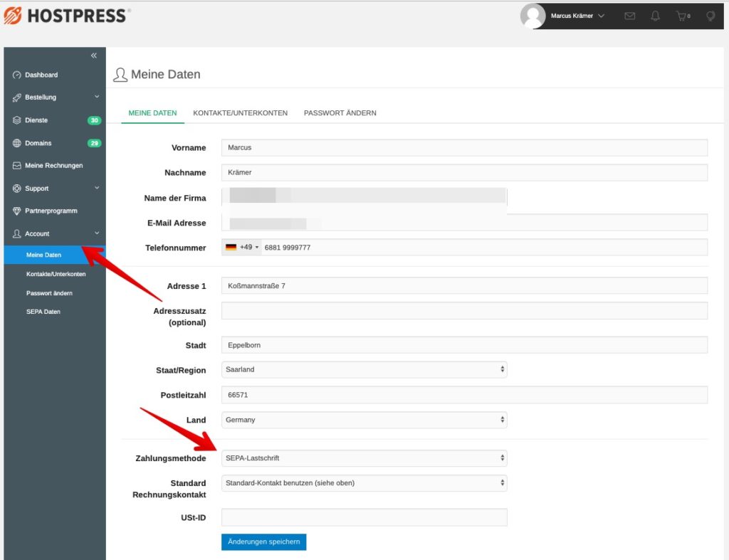Open the Staat/Region Saarland dropdown

click(364, 369)
